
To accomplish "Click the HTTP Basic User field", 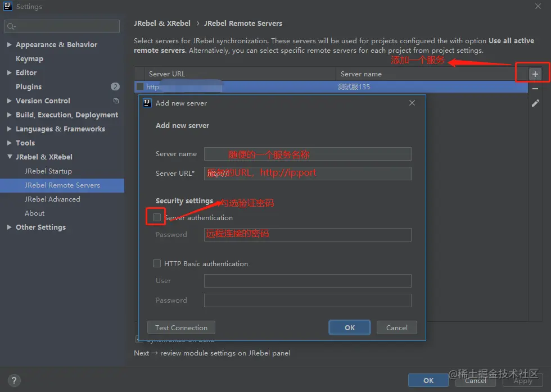I will click(308, 281).
